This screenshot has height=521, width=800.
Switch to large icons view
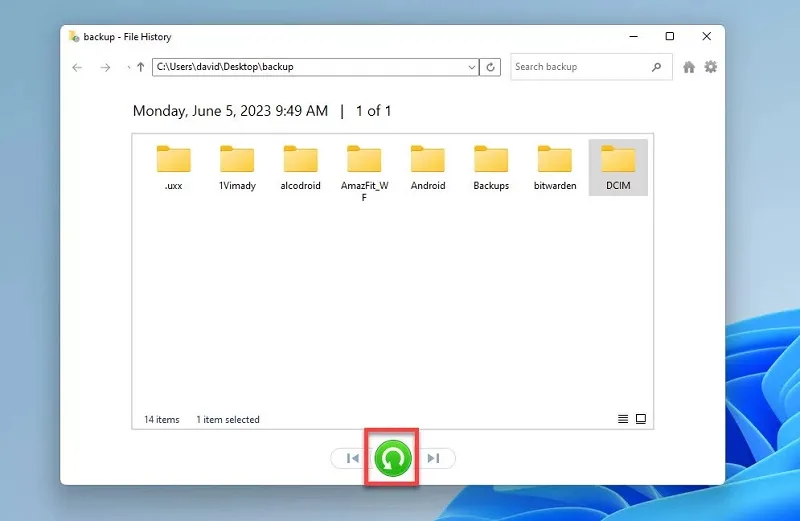pos(641,419)
